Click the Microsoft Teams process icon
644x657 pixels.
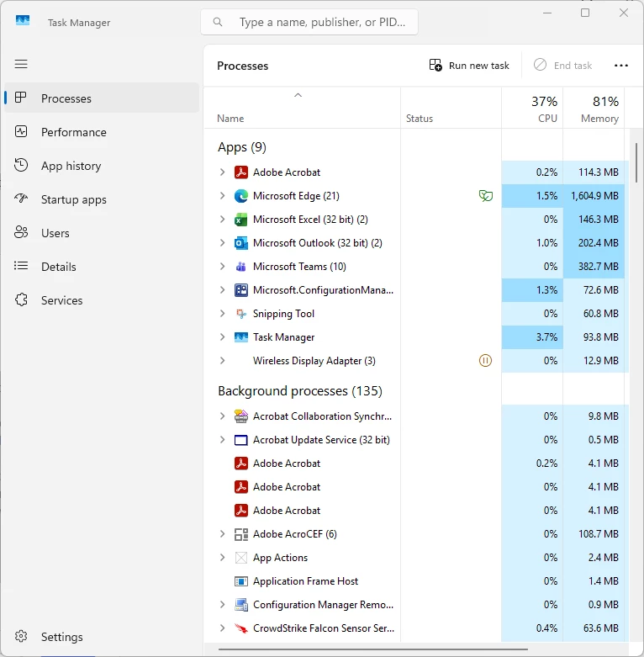pos(240,267)
